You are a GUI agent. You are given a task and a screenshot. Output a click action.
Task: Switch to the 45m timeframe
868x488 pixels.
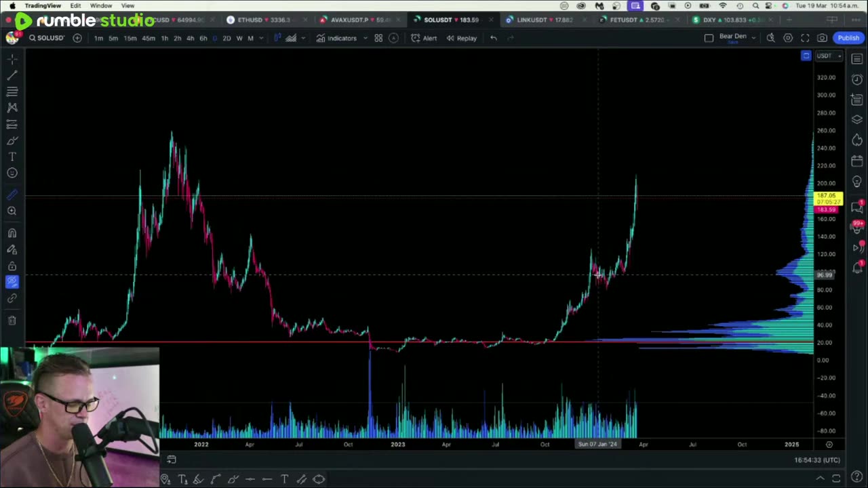point(149,38)
